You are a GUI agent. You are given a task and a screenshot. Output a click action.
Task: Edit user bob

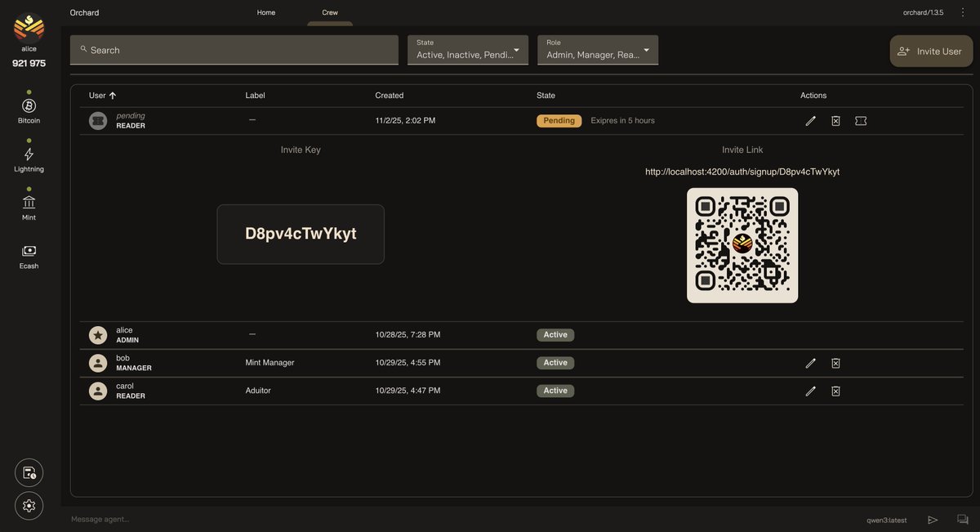point(810,363)
